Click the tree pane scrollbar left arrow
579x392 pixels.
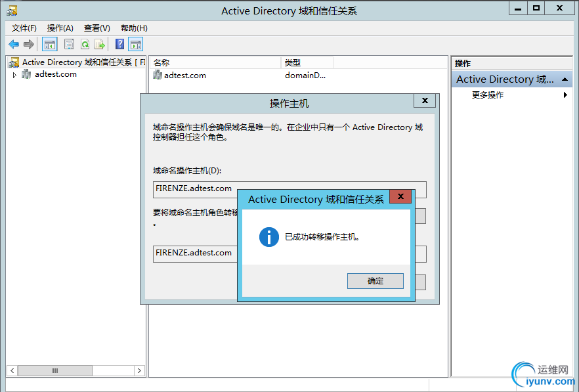click(x=12, y=370)
